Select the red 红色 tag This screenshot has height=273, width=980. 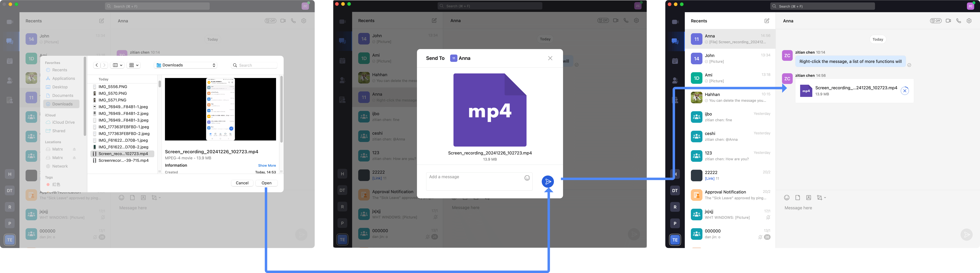56,185
